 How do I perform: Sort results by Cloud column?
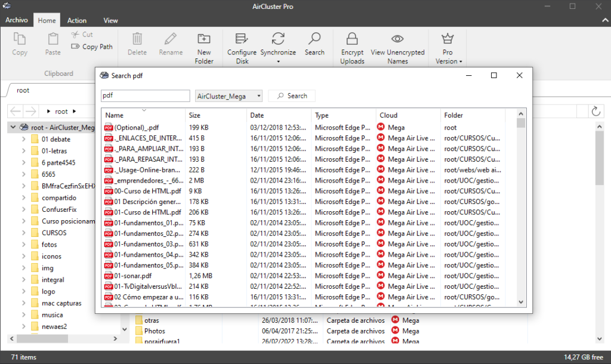pyautogui.click(x=408, y=115)
